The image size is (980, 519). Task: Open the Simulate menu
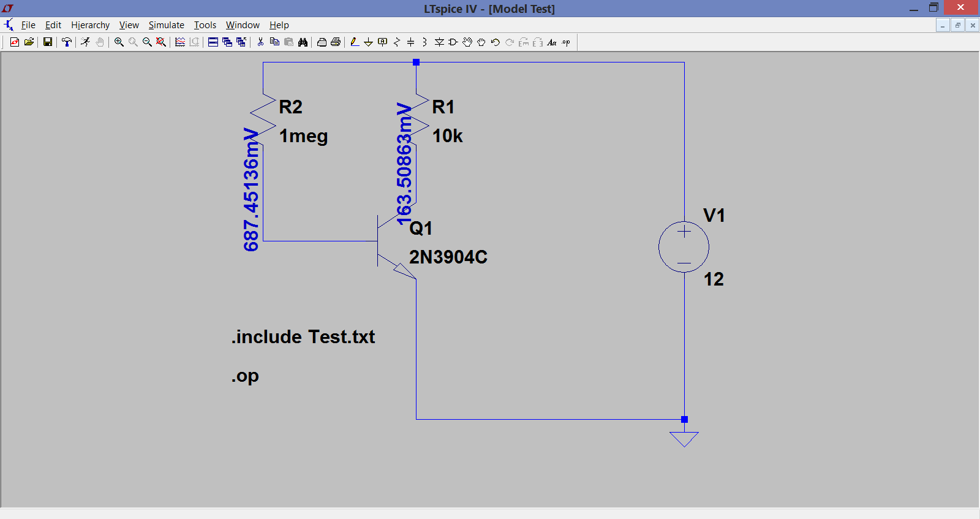coord(166,25)
